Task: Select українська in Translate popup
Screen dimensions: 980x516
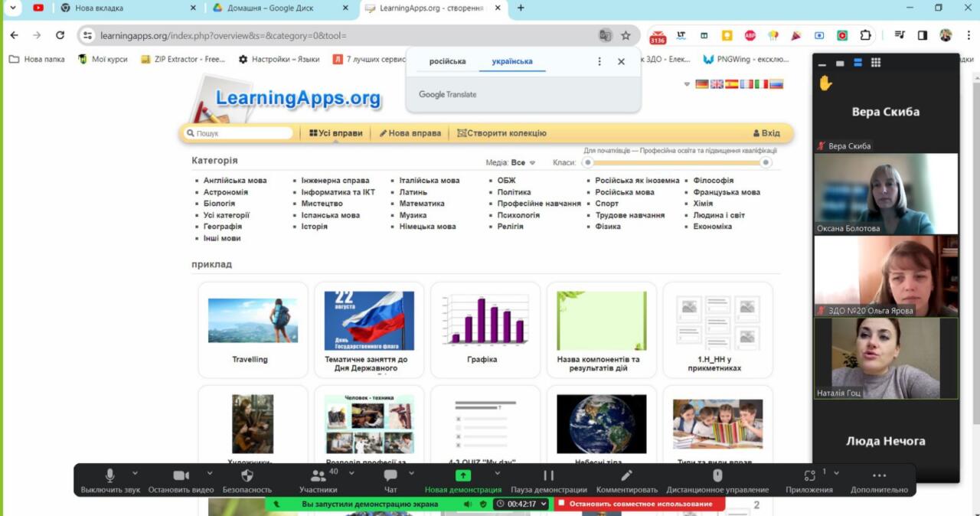Action: [x=512, y=61]
